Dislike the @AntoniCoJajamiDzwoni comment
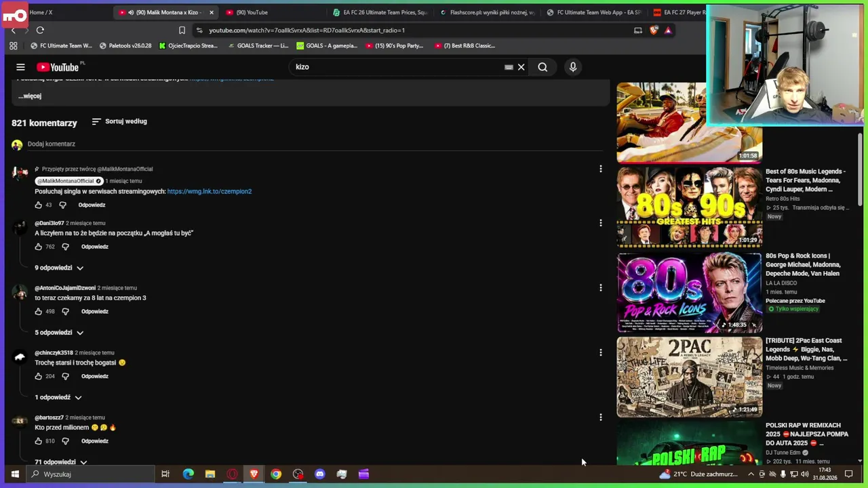 click(65, 311)
